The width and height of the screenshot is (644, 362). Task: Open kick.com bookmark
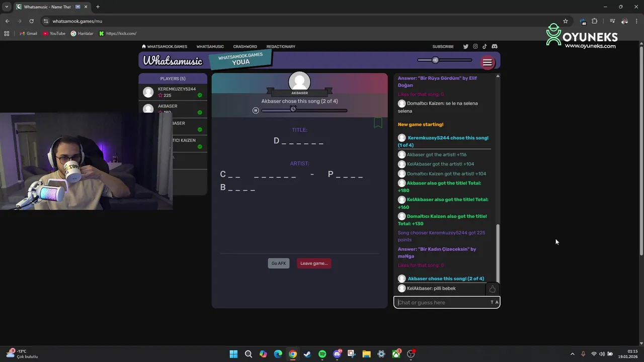click(118, 34)
